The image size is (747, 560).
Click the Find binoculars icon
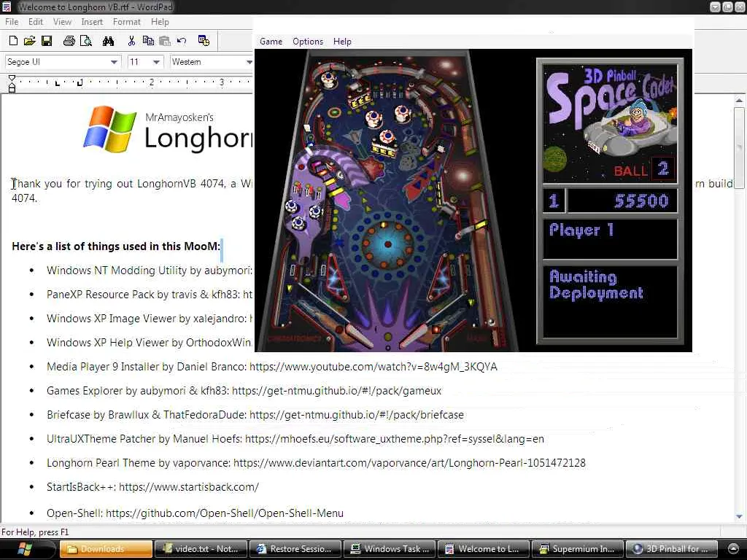click(x=108, y=41)
